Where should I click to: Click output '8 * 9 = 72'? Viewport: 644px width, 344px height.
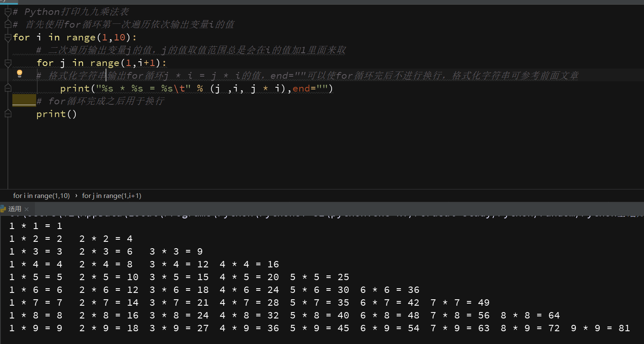[x=530, y=328]
